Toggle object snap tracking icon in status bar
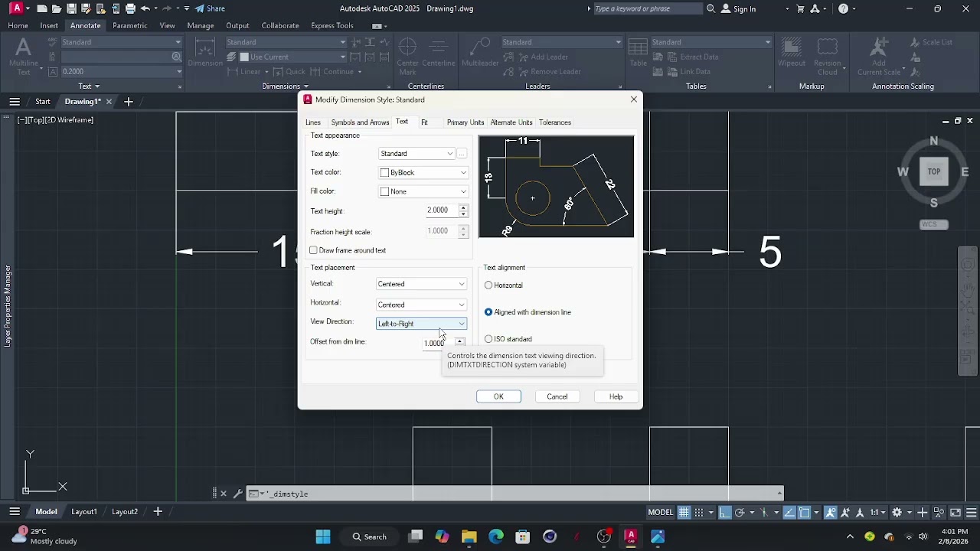980x551 pixels. pos(788,513)
